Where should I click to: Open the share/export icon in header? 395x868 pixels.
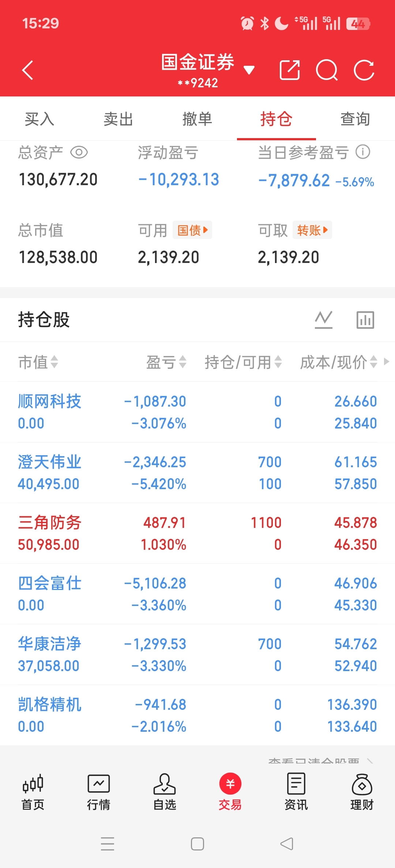coord(290,70)
